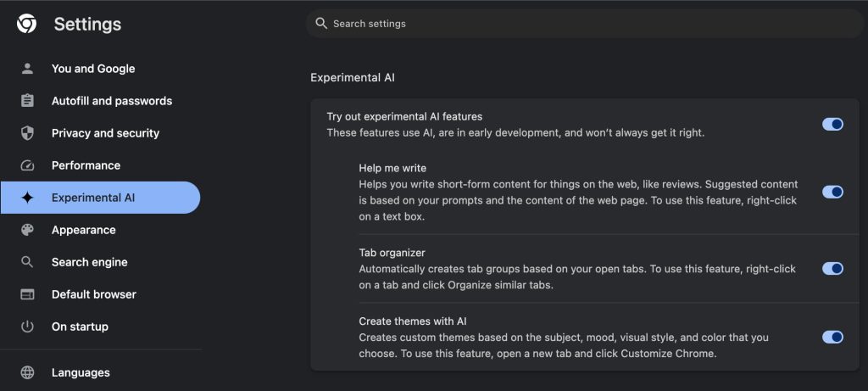868x391 pixels.
Task: Open the Languages settings section
Action: pos(81,372)
